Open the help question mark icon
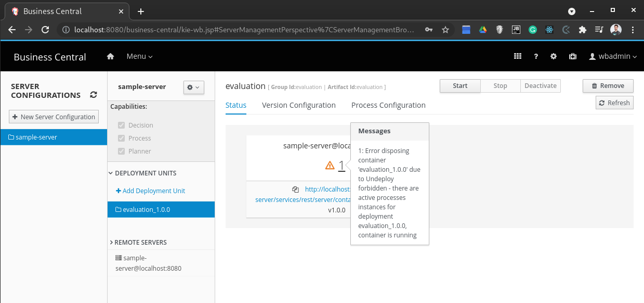 [x=536, y=57]
